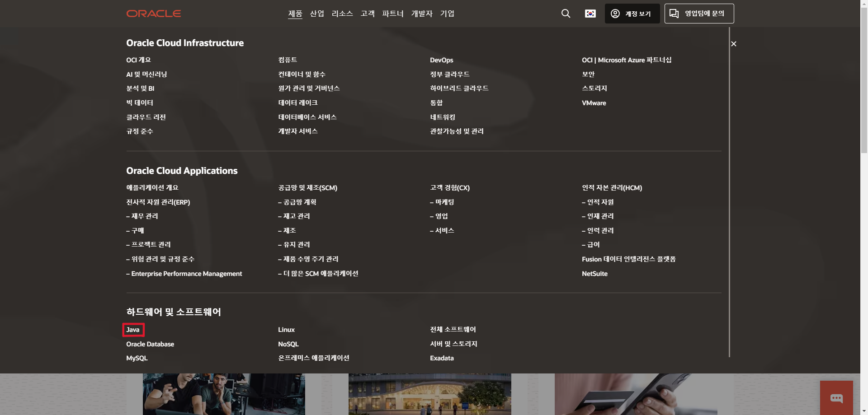Click the Linux link
Screen dimensions: 868x415
tap(286, 330)
